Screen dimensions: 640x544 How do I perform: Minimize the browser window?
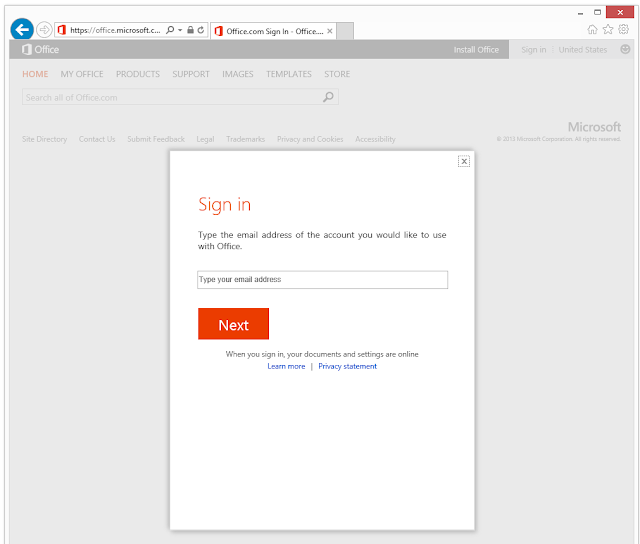[x=580, y=13]
